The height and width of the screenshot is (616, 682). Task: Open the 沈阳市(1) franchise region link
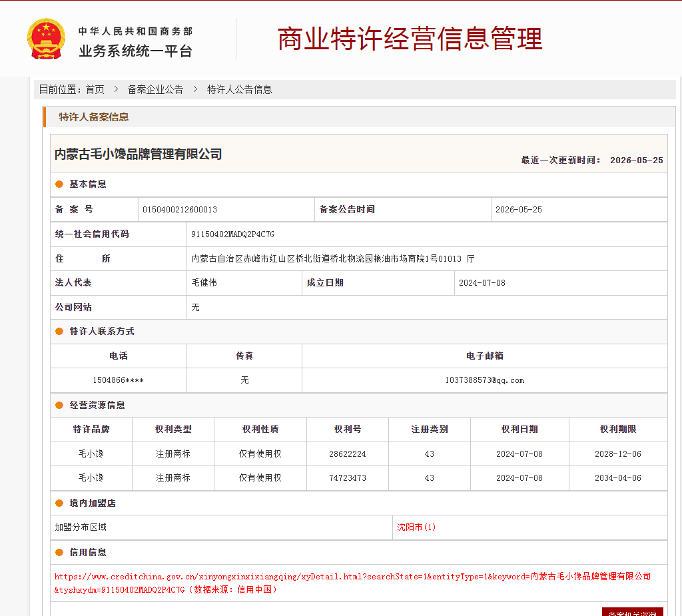point(416,527)
